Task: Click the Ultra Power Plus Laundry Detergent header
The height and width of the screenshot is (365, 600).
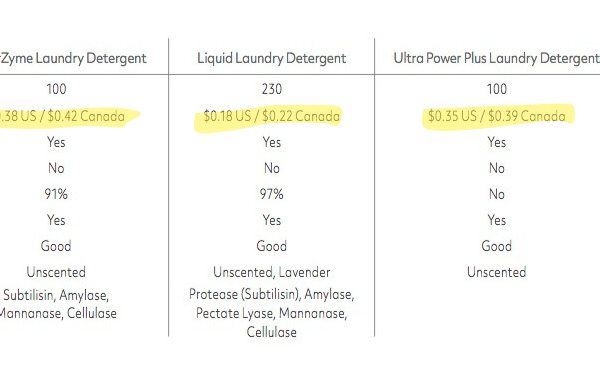Action: point(497,58)
